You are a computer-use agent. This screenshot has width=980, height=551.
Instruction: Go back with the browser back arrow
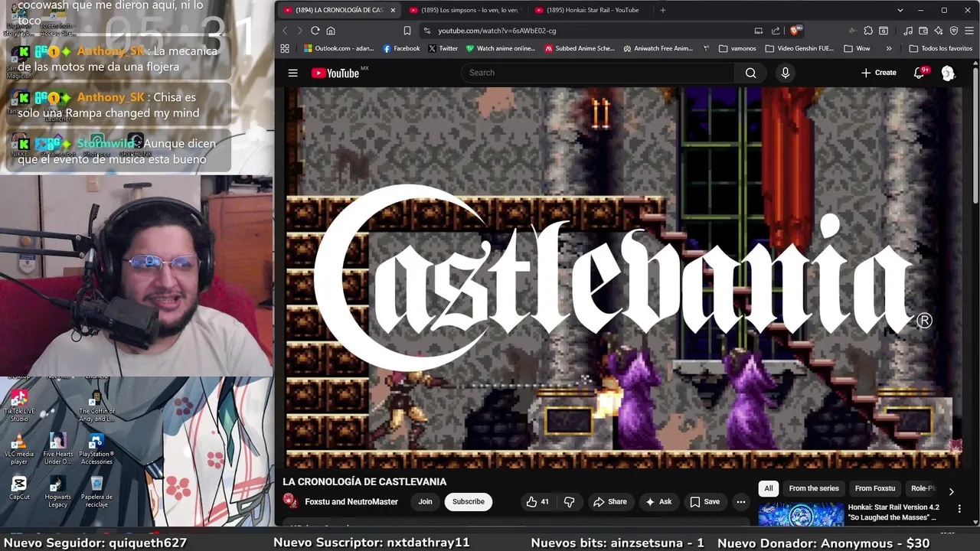point(285,31)
